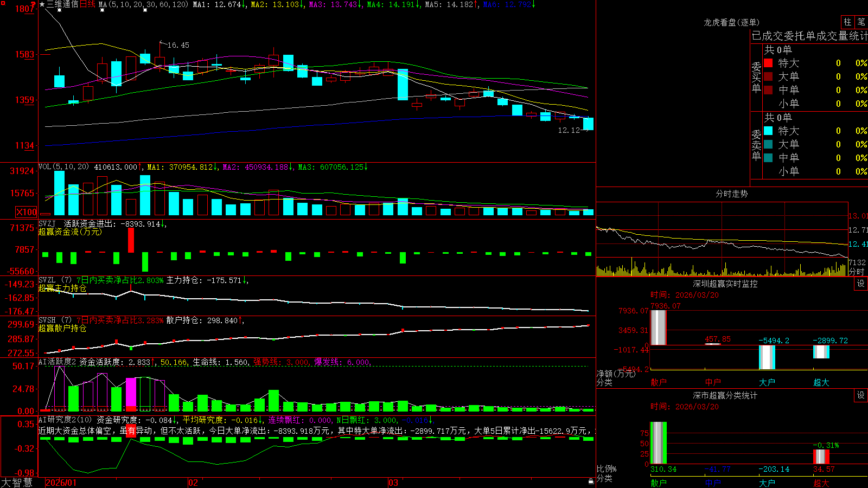Select the 分时走势 panel title

[x=732, y=194]
